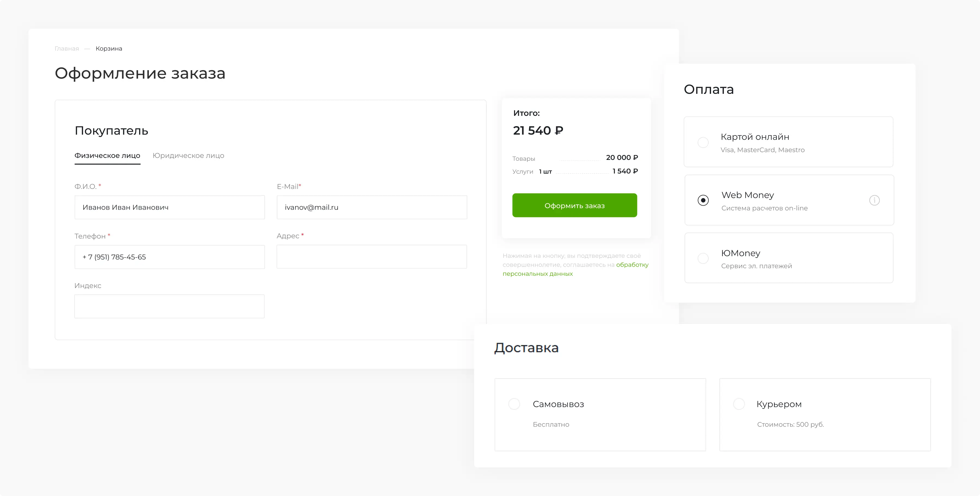Choose Курьером delivery radio button
The image size is (980, 496).
pyautogui.click(x=739, y=404)
